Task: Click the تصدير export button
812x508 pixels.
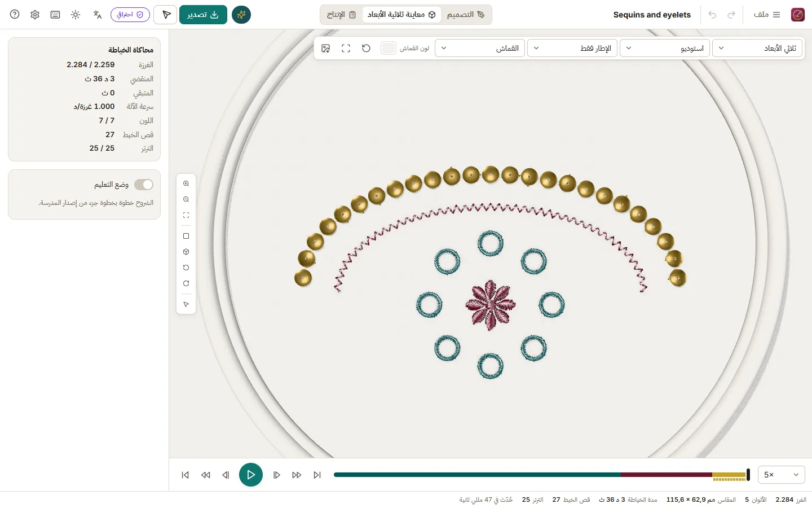Action: (203, 15)
